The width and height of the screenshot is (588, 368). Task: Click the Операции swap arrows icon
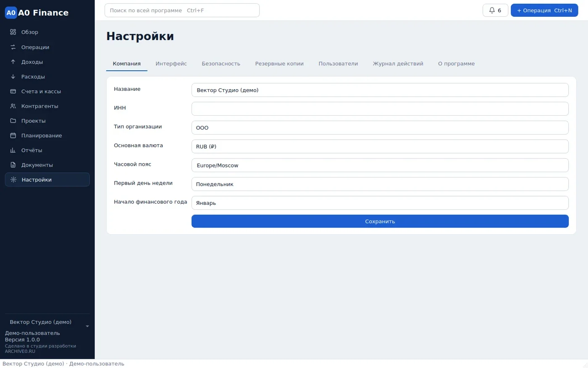[x=13, y=47]
